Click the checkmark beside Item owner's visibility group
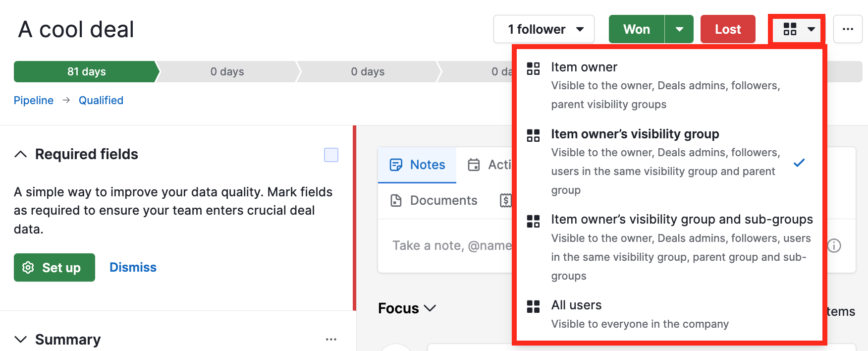This screenshot has height=351, width=868. tap(799, 162)
